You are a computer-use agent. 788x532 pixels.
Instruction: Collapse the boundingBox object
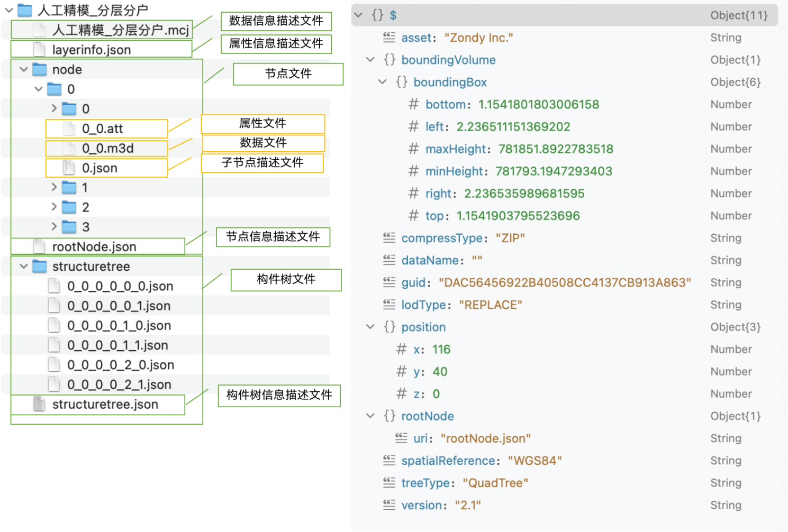point(382,82)
